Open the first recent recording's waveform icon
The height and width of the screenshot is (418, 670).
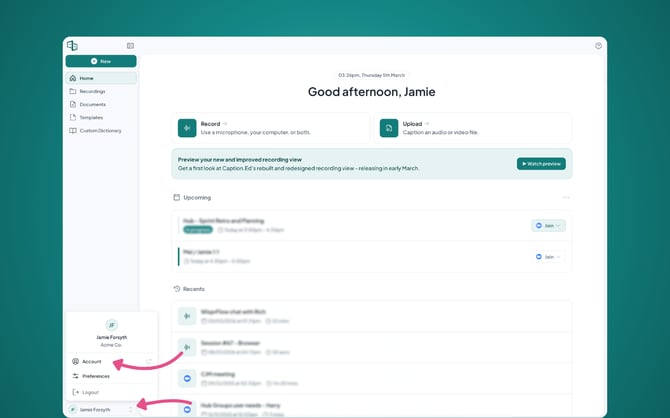(x=187, y=316)
